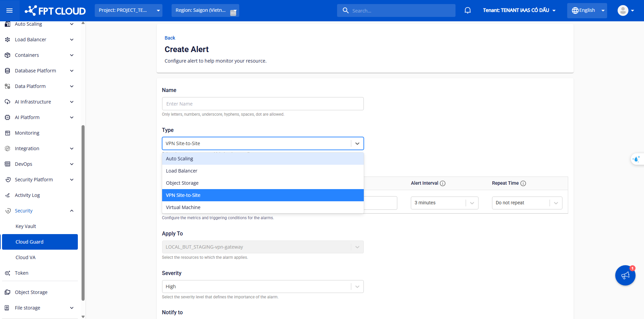Open the Severity High dropdown

pyautogui.click(x=263, y=287)
